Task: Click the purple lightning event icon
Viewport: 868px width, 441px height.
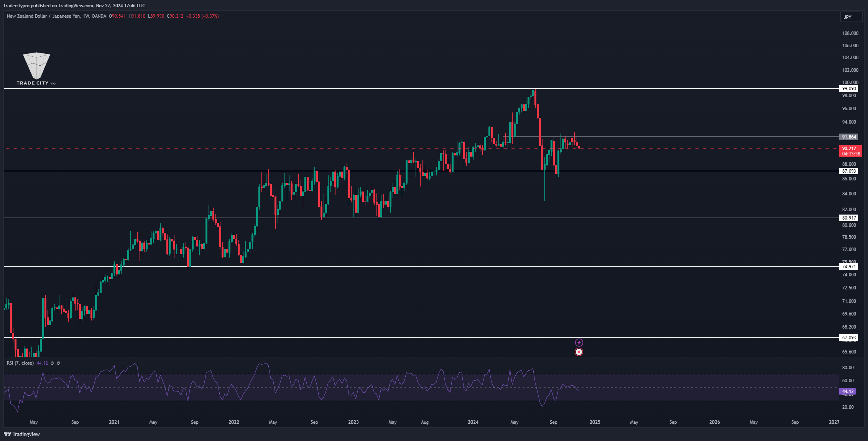Action: point(579,342)
